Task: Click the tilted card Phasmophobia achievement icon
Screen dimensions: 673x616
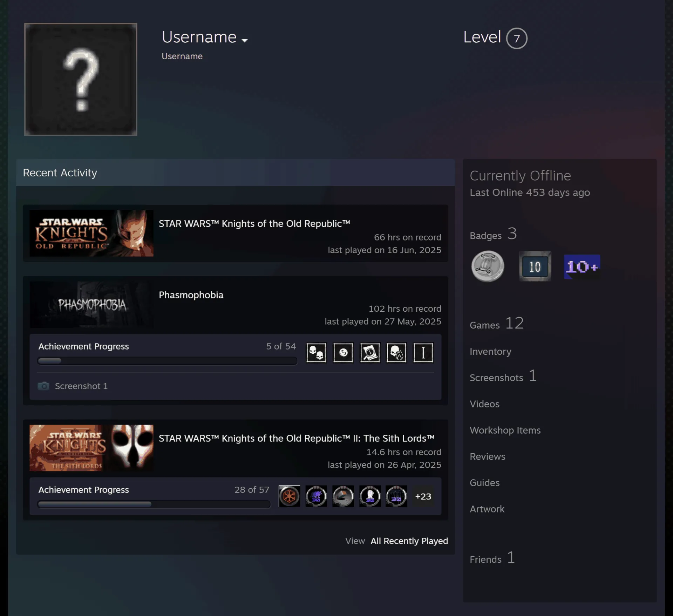Action: [x=370, y=353]
